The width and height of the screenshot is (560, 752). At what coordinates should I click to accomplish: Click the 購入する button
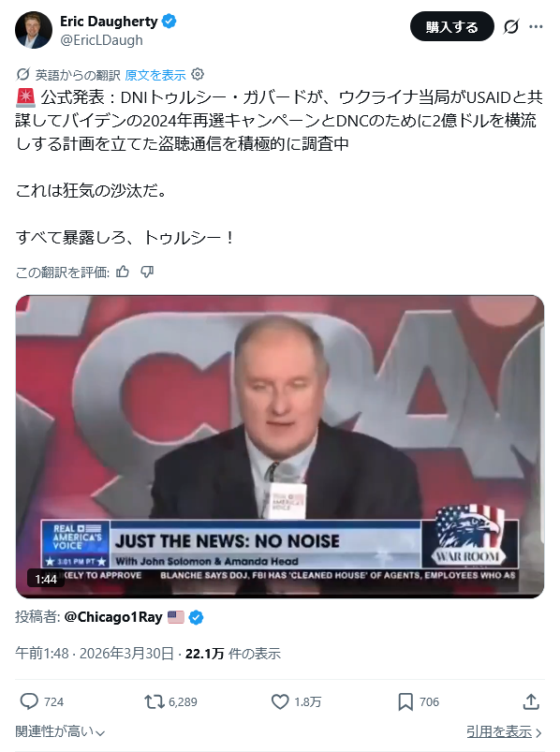pos(451,26)
